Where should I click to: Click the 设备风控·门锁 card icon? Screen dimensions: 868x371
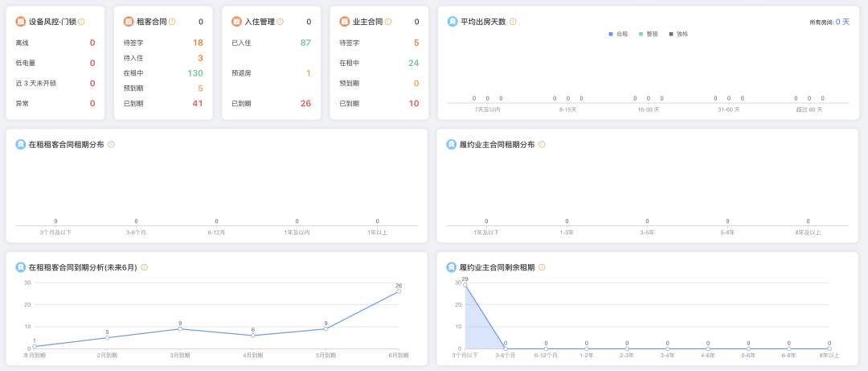pyautogui.click(x=20, y=22)
